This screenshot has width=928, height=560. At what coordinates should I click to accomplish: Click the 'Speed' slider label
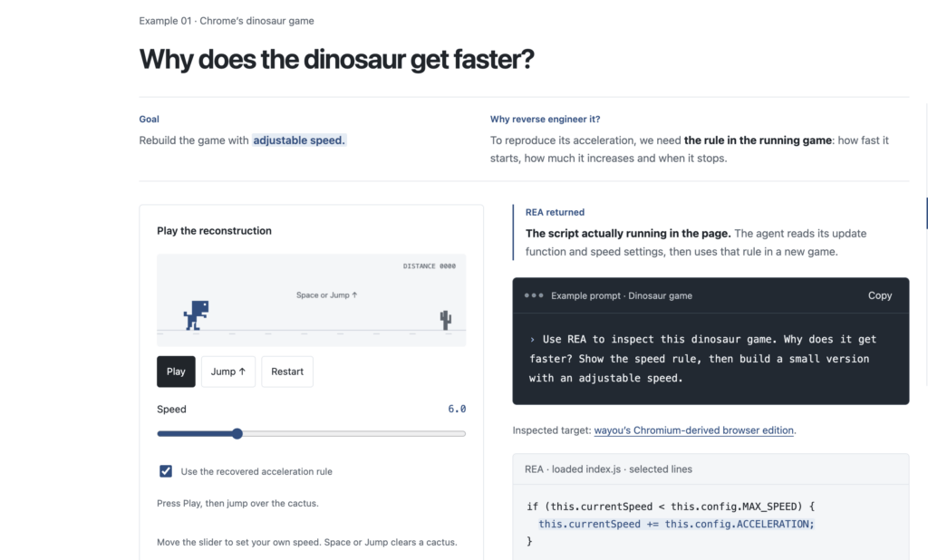[x=171, y=409]
